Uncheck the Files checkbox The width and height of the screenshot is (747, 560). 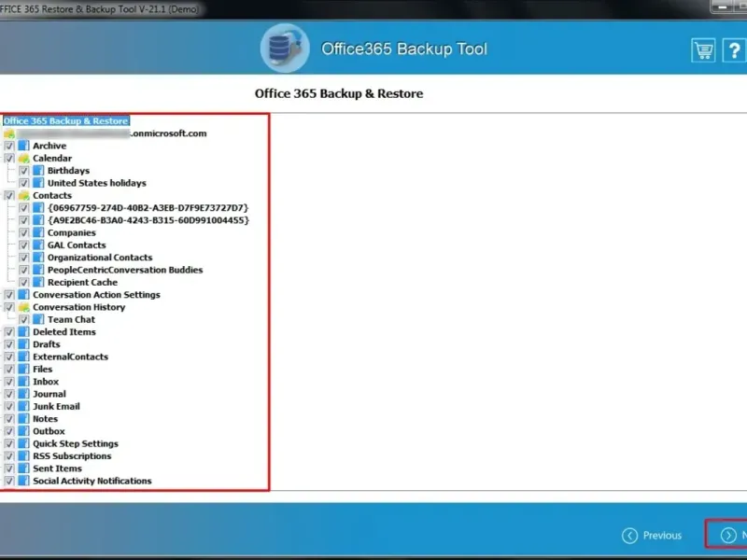click(x=9, y=369)
